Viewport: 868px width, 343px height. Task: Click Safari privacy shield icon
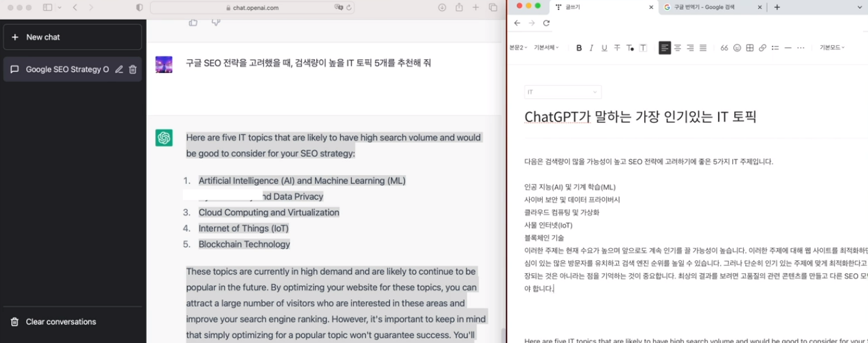(140, 8)
